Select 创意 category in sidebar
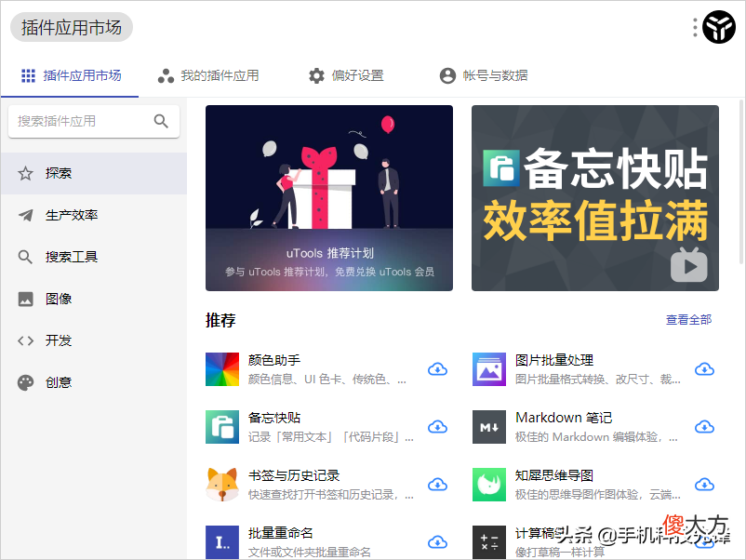The image size is (746, 560). click(x=94, y=382)
